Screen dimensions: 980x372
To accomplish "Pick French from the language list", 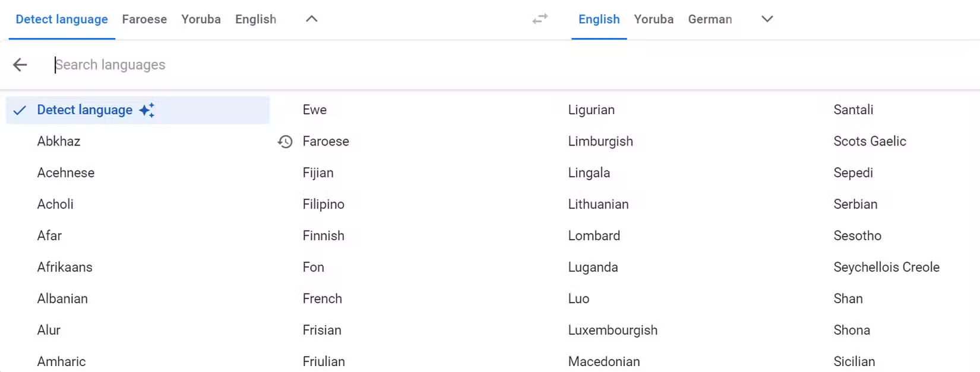I will (x=322, y=299).
